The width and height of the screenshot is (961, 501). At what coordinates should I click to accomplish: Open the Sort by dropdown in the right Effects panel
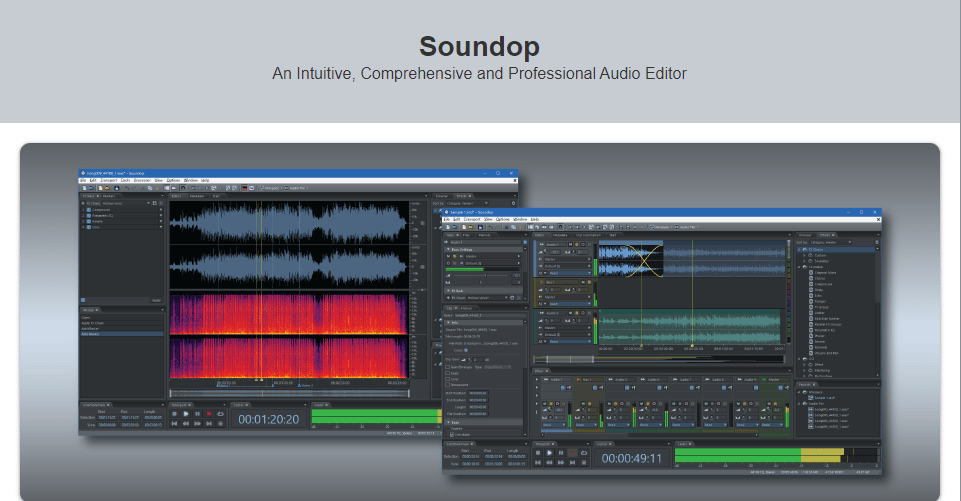click(831, 242)
